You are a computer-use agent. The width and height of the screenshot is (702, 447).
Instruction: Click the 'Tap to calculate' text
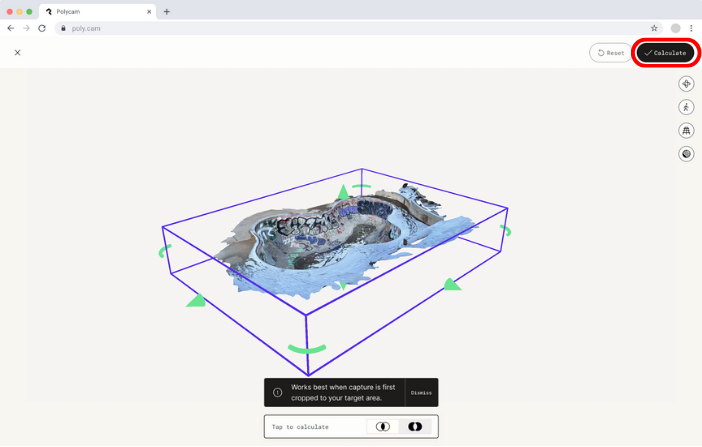pyautogui.click(x=300, y=427)
